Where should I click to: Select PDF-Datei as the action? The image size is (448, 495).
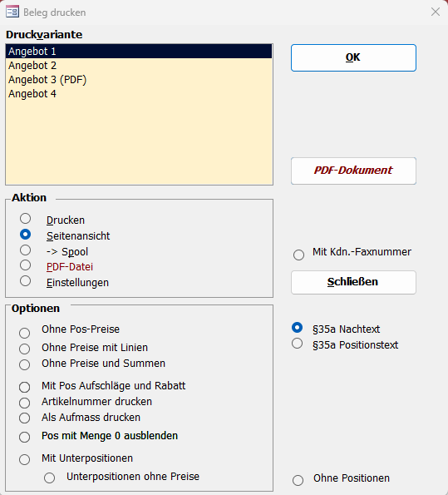[x=25, y=265]
